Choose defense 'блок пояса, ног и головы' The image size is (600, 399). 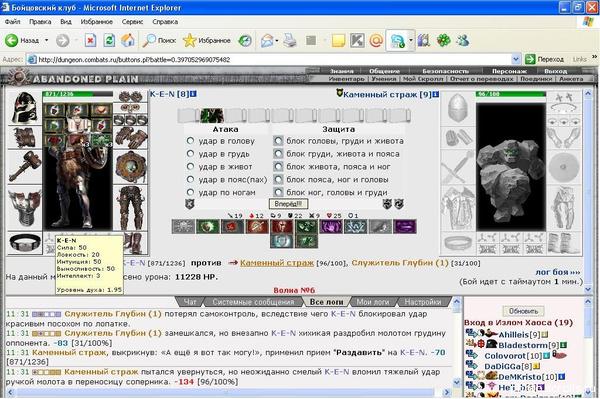[x=278, y=179]
